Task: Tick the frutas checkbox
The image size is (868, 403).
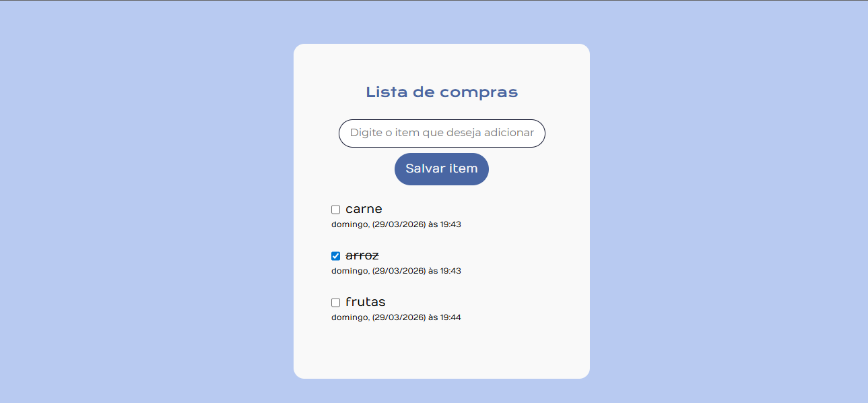Action: (335, 303)
